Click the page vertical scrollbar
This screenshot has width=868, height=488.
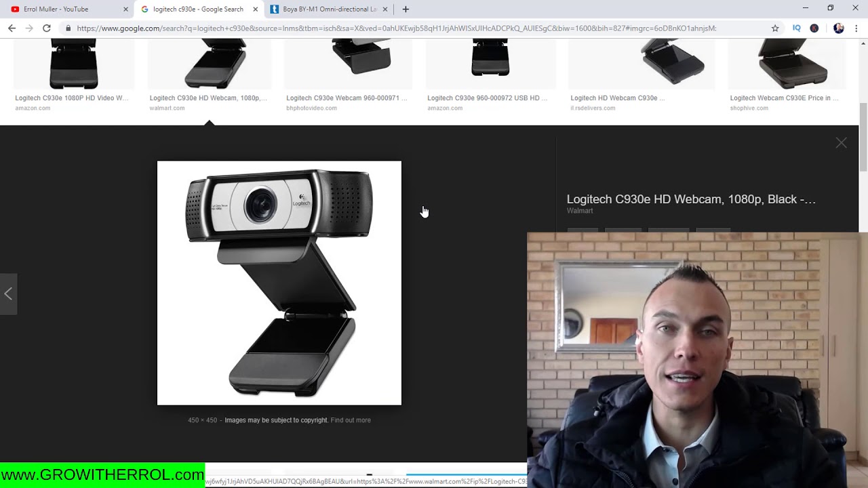[863, 138]
